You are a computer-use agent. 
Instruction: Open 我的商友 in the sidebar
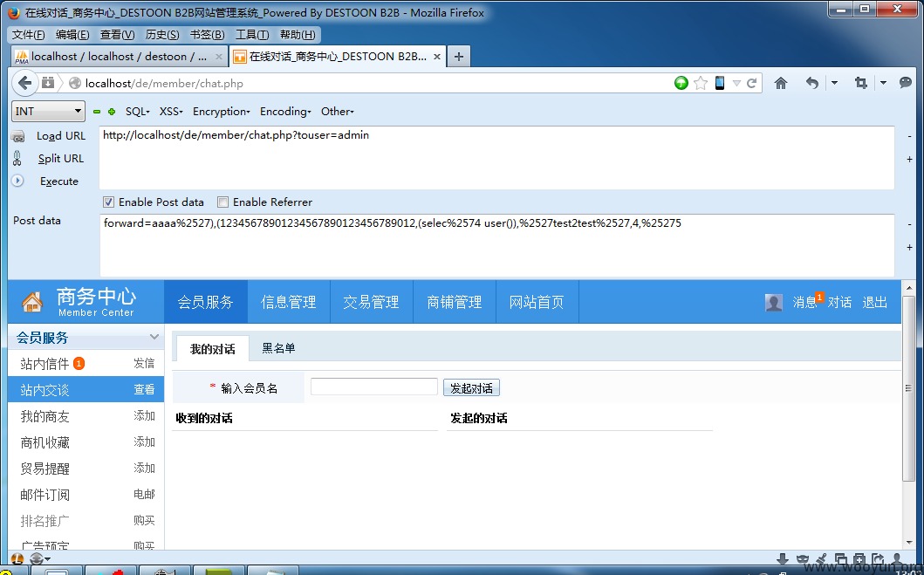(x=44, y=416)
